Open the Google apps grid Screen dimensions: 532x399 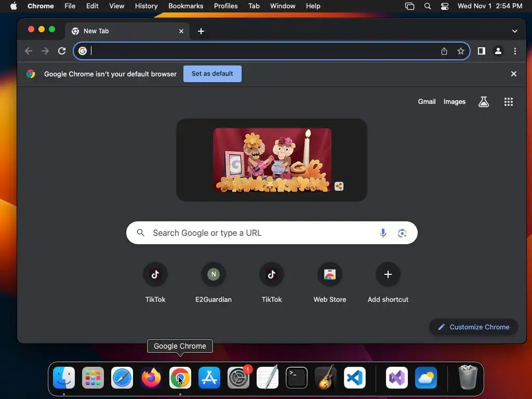[508, 102]
